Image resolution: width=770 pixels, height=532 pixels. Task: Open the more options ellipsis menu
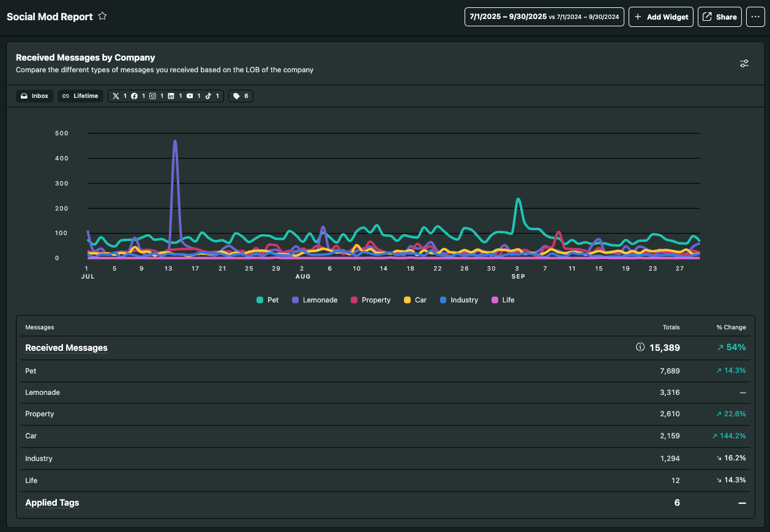755,17
